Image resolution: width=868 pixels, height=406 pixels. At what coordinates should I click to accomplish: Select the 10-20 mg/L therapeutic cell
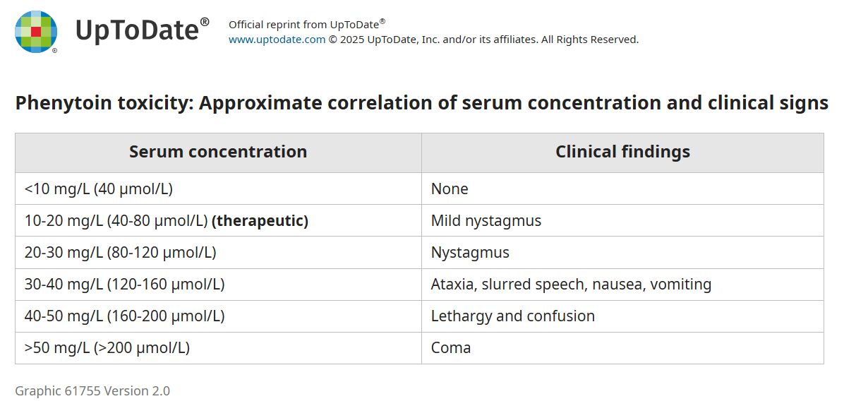(166, 221)
